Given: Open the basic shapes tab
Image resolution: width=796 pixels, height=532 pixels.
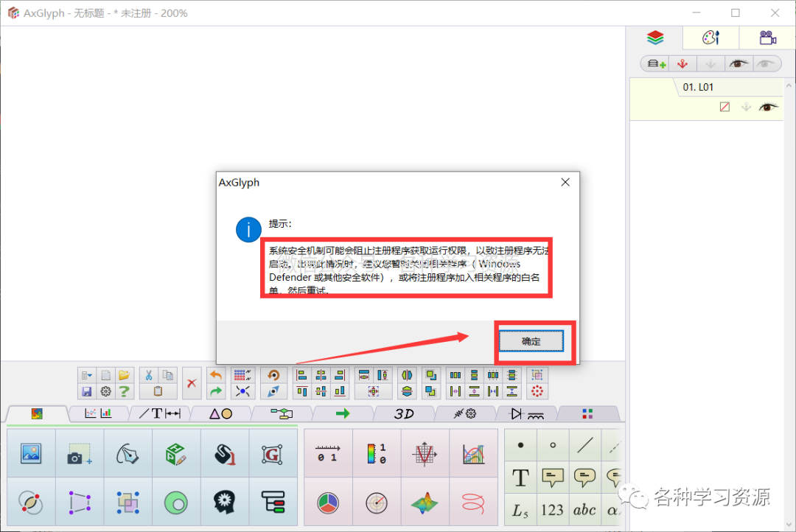Looking at the screenshot, I should tap(221, 413).
